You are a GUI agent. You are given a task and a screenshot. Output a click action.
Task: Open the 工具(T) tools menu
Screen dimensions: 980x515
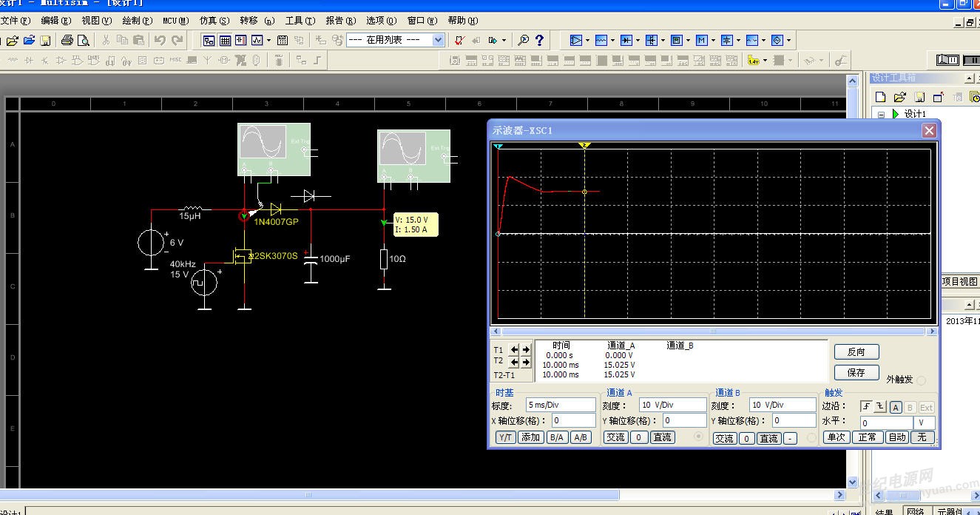pos(300,21)
